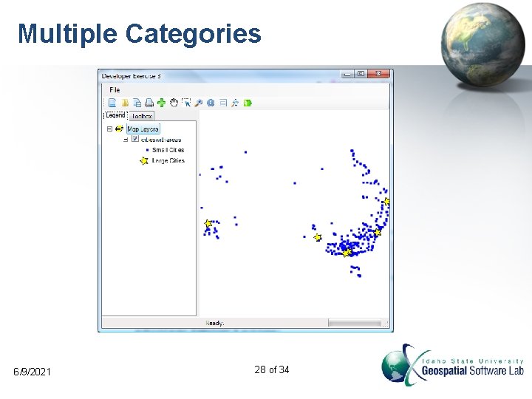Click the Print toolbar icon
The image size is (532, 399).
click(x=149, y=103)
